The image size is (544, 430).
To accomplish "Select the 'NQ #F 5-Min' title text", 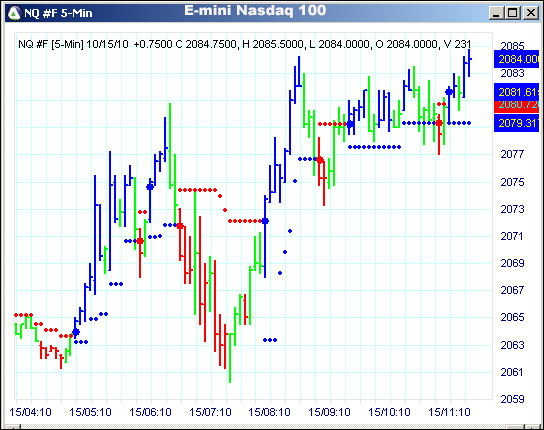I will (58, 13).
